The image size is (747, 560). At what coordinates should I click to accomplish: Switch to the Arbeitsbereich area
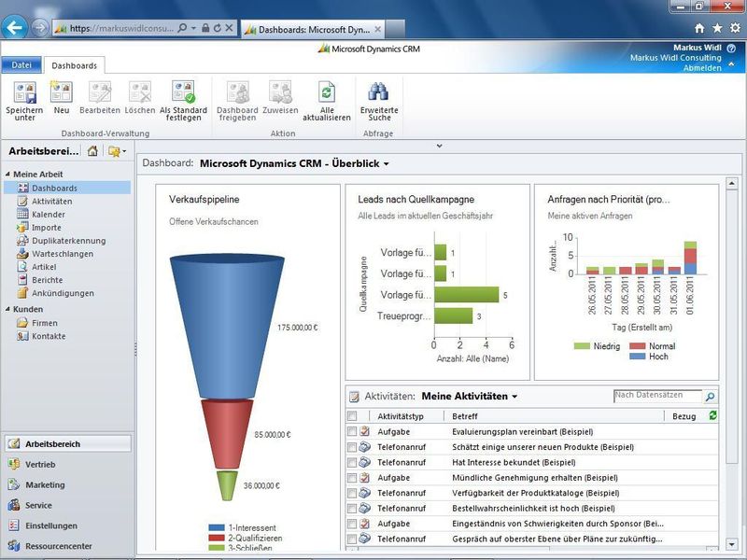68,443
